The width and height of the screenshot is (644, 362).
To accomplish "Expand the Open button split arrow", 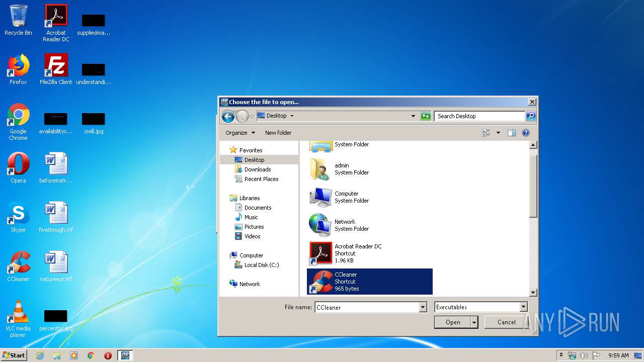I will click(x=474, y=322).
